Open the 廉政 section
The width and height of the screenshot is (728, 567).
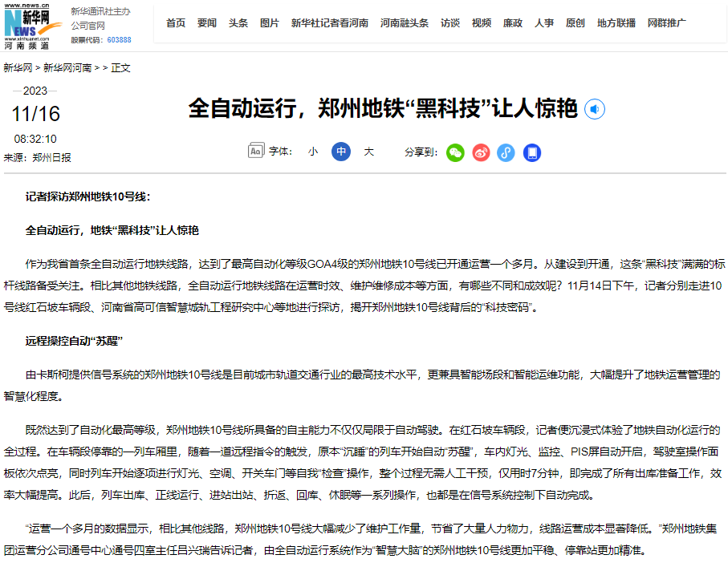coord(513,22)
